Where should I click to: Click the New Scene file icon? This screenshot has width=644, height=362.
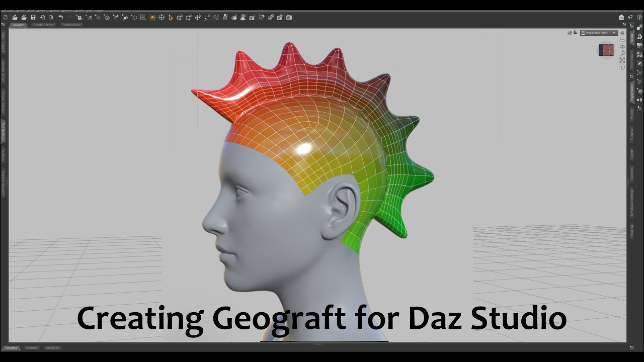pyautogui.click(x=6, y=17)
